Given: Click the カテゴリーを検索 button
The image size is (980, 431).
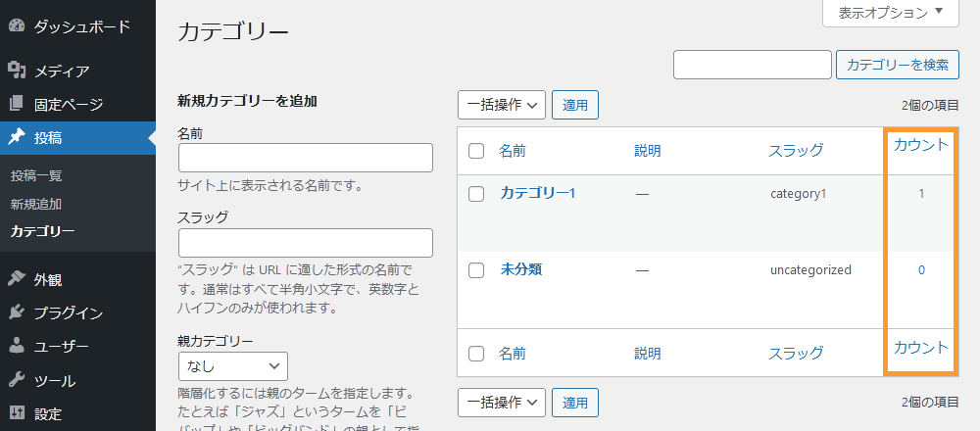Looking at the screenshot, I should tap(898, 65).
